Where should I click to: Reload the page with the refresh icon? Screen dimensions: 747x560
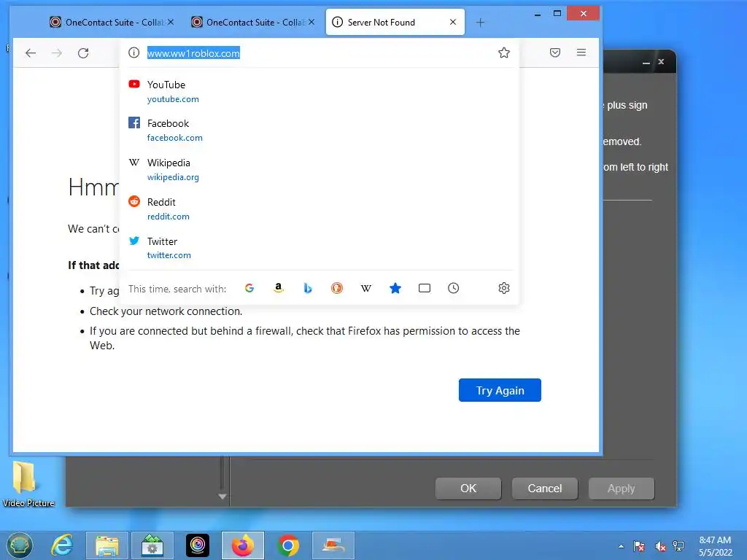click(83, 52)
